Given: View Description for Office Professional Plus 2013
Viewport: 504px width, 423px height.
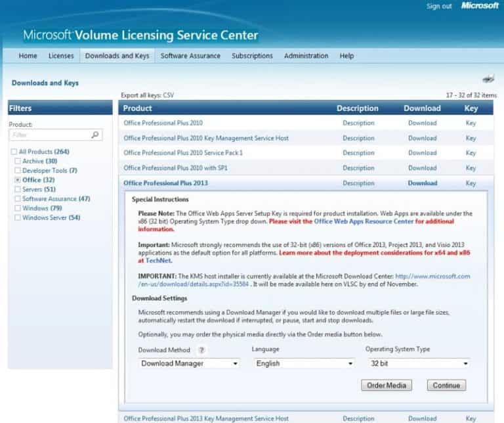Looking at the screenshot, I should click(x=358, y=183).
